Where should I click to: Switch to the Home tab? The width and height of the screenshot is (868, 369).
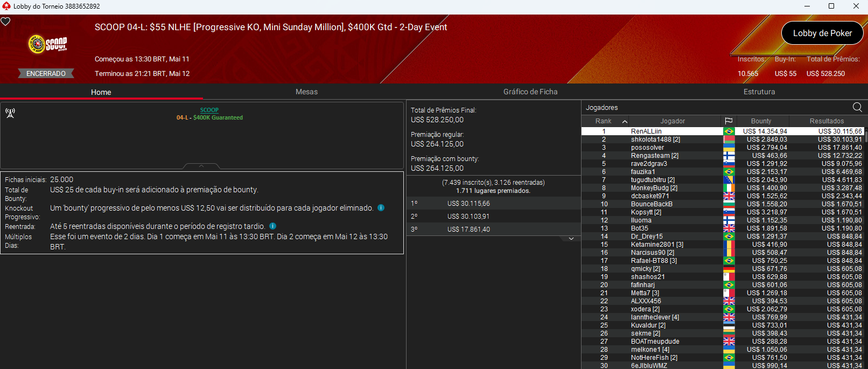[101, 92]
